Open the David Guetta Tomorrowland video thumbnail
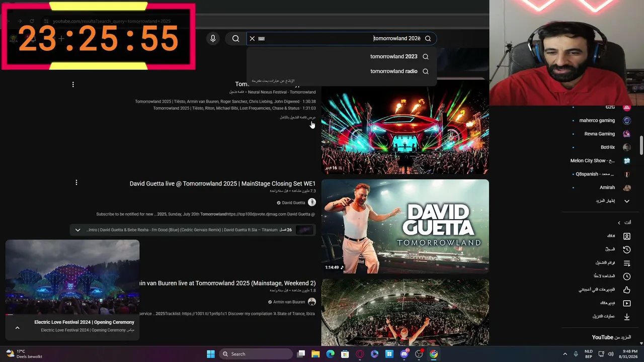644x362 pixels. (405, 226)
